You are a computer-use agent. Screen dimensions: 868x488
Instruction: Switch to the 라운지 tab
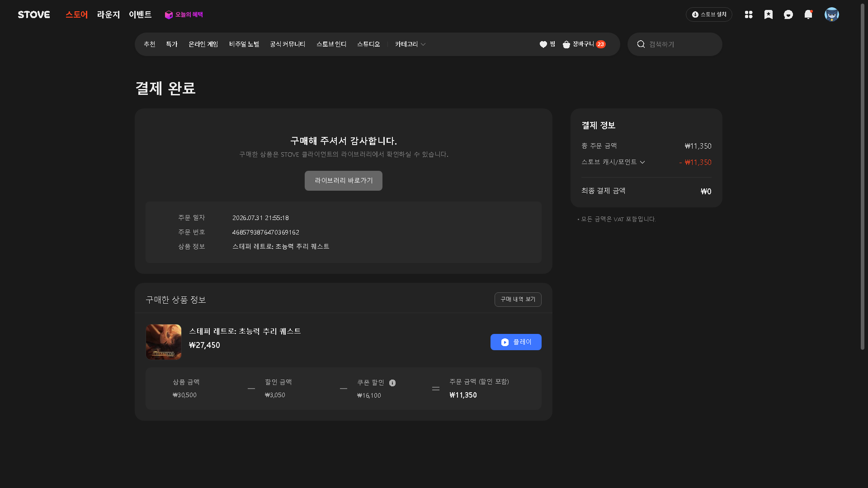pos(108,14)
